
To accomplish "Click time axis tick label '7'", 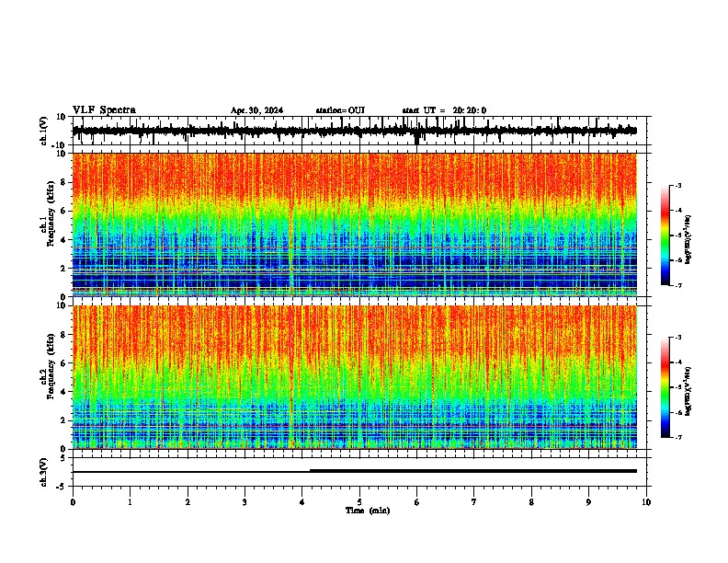I will click(x=474, y=502).
